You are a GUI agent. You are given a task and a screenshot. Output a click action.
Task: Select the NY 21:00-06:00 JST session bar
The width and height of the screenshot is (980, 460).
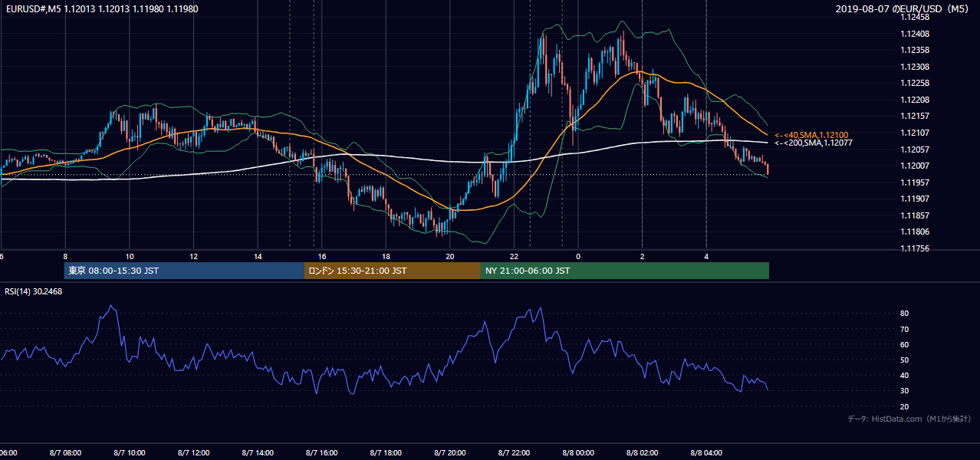coord(624,271)
